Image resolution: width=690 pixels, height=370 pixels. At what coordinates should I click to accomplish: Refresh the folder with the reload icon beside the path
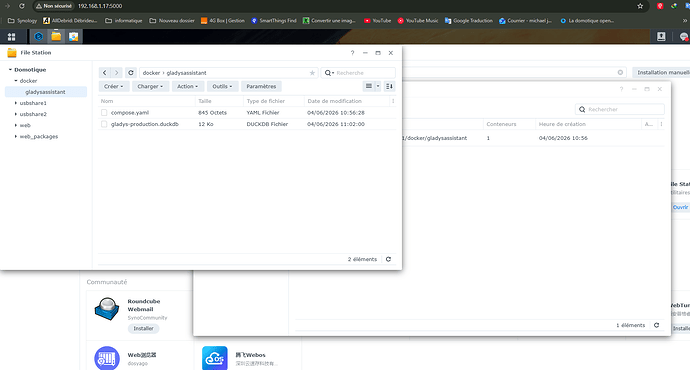click(131, 73)
